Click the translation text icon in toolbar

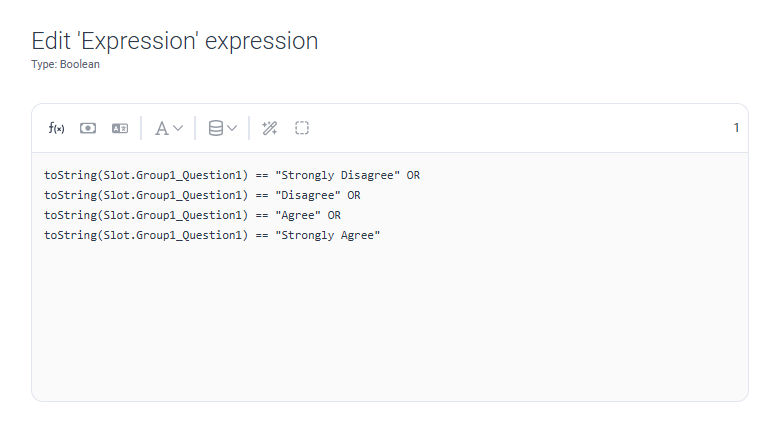[120, 128]
